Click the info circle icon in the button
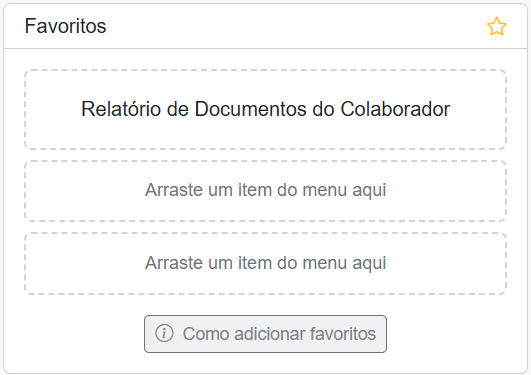The height and width of the screenshot is (375, 531). tap(164, 333)
